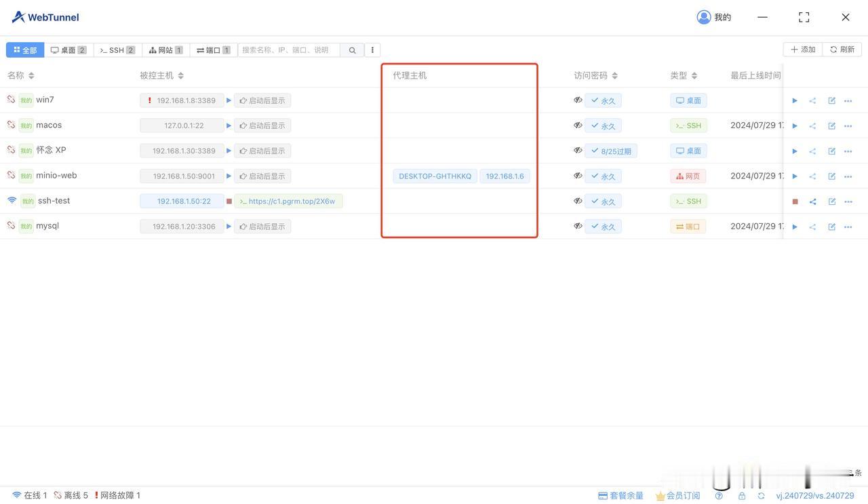Share the 怀念 XP tunnel entry
This screenshot has width=868, height=504.
(x=812, y=151)
